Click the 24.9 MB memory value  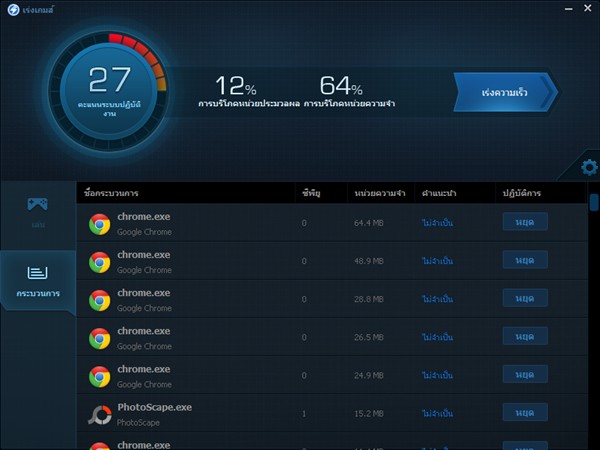click(368, 375)
